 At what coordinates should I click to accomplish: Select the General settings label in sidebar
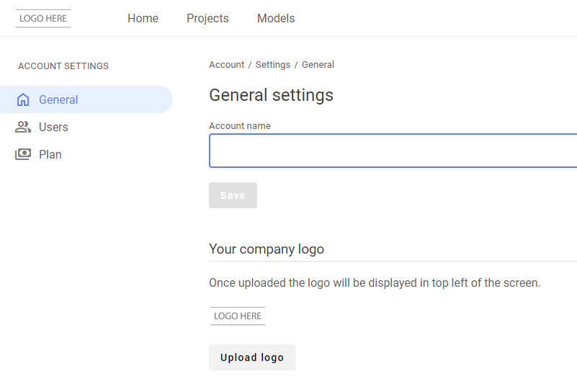(x=58, y=99)
